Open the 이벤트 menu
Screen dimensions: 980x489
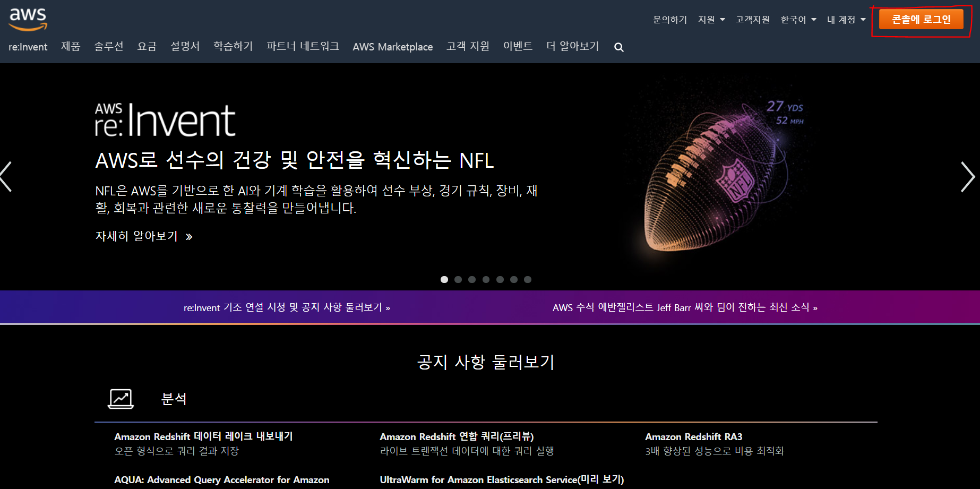click(518, 47)
